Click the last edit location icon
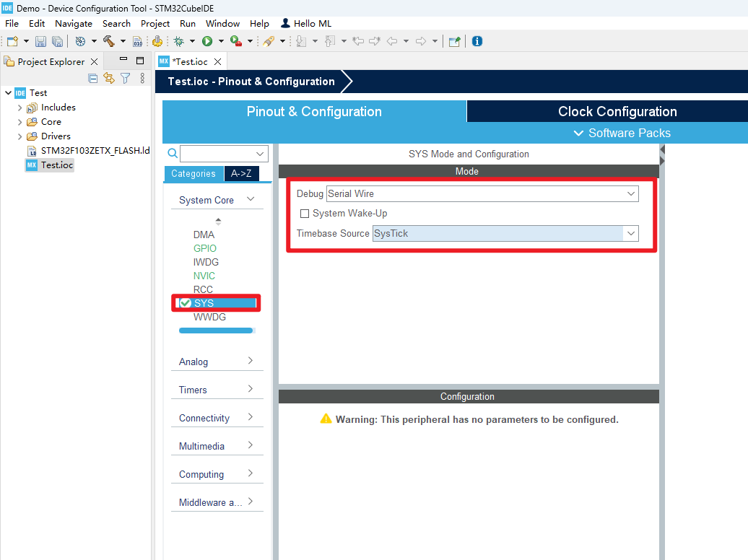Image resolution: width=748 pixels, height=560 pixels. (358, 42)
